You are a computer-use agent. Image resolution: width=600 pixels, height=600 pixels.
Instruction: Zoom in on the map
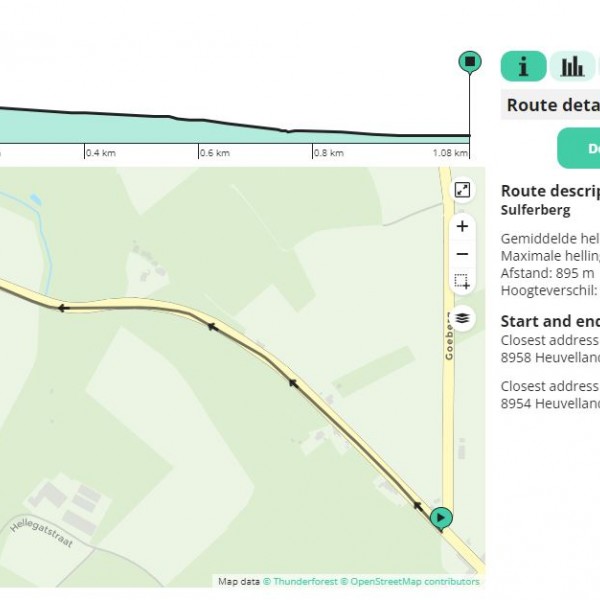462,226
